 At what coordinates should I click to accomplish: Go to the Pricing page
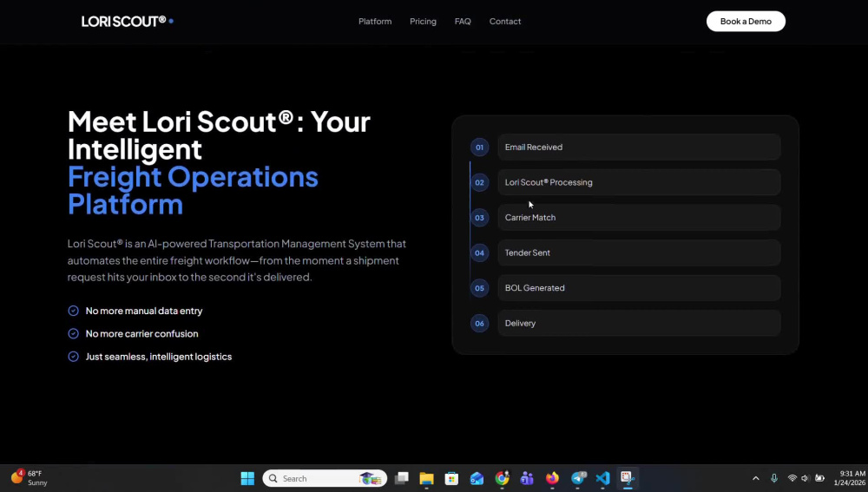tap(423, 21)
